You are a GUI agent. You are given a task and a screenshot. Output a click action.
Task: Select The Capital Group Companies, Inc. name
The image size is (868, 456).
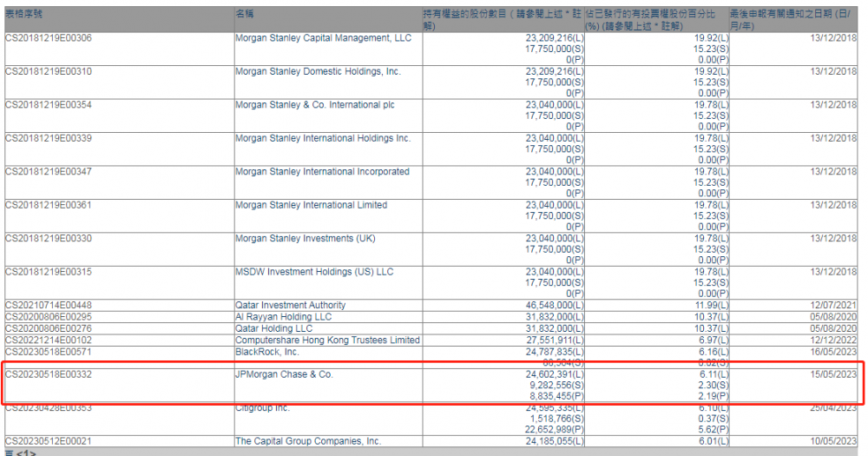pos(308,441)
